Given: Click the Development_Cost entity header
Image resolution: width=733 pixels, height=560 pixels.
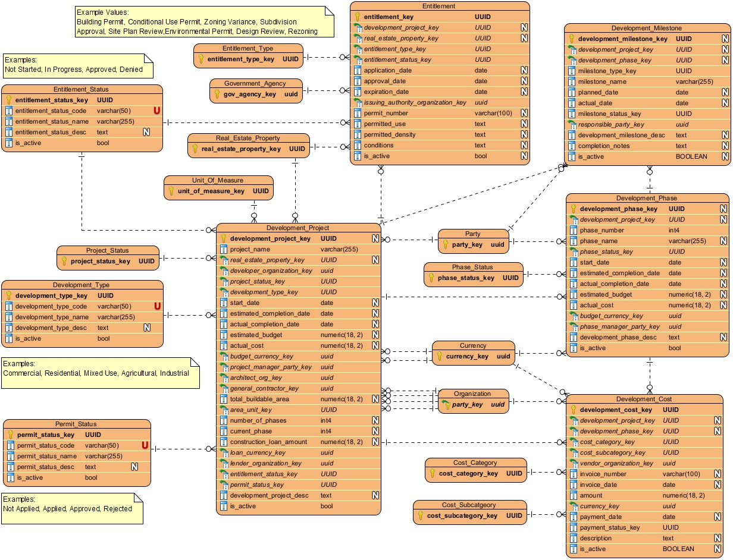Looking at the screenshot, I should tap(647, 399).
